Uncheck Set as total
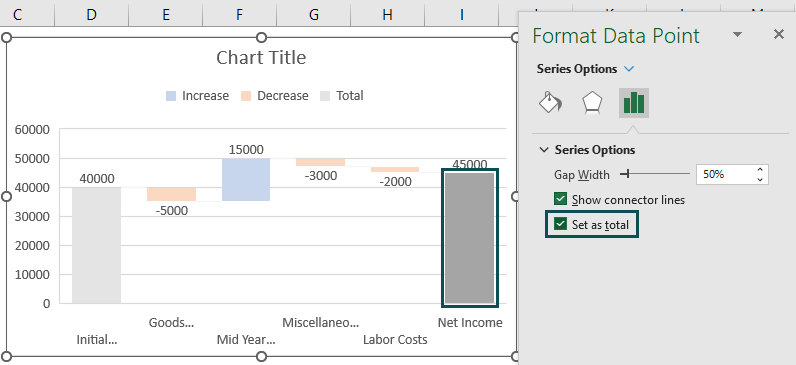 [x=560, y=224]
